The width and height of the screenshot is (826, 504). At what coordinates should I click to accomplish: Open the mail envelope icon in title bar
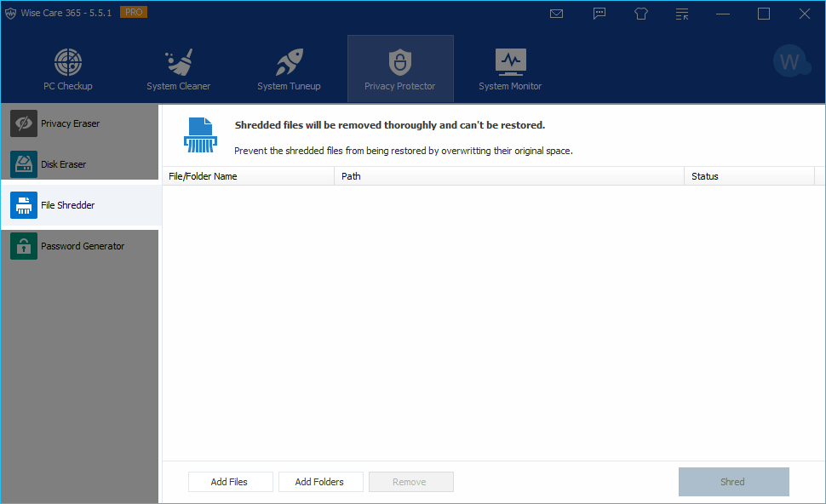point(556,14)
